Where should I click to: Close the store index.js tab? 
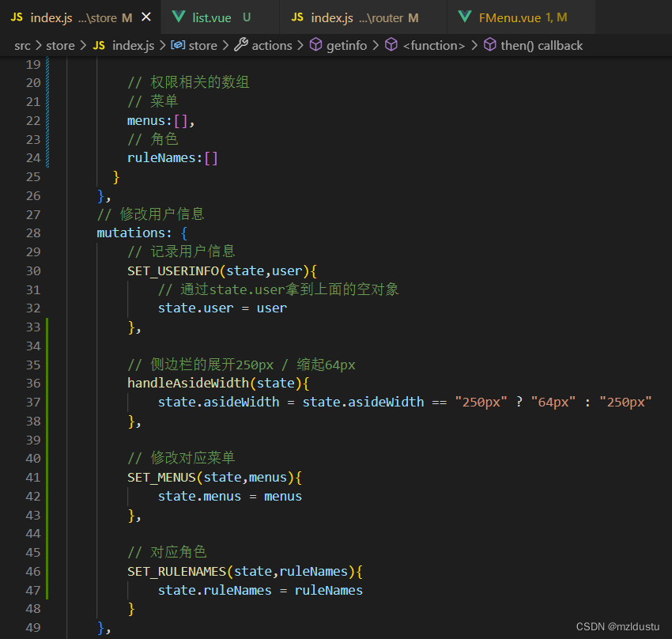point(146,17)
